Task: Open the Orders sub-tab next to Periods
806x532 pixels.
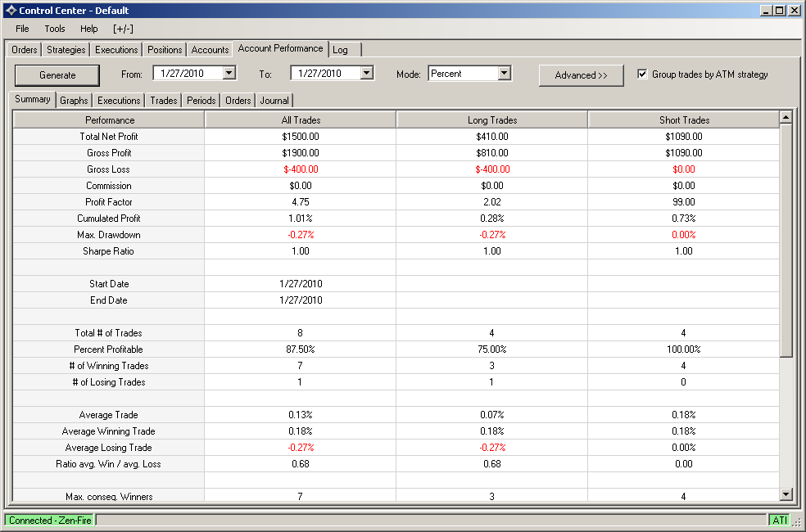Action: point(238,101)
